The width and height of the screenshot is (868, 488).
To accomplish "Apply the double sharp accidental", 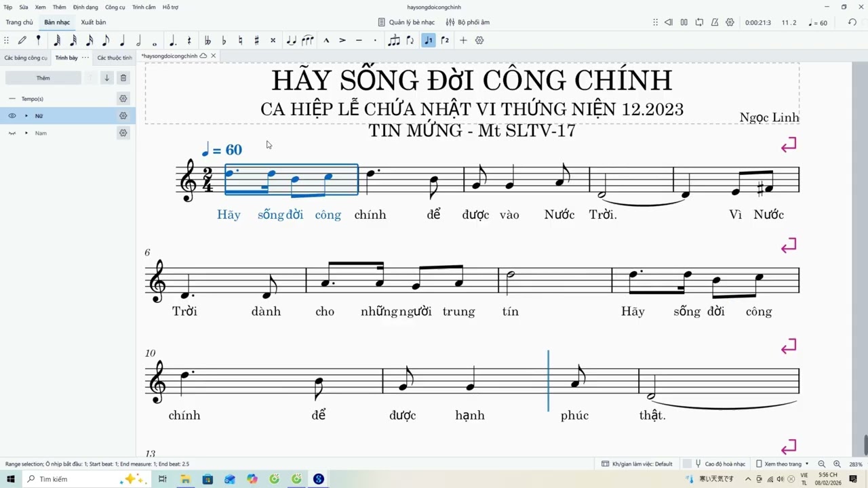I will (x=273, y=41).
